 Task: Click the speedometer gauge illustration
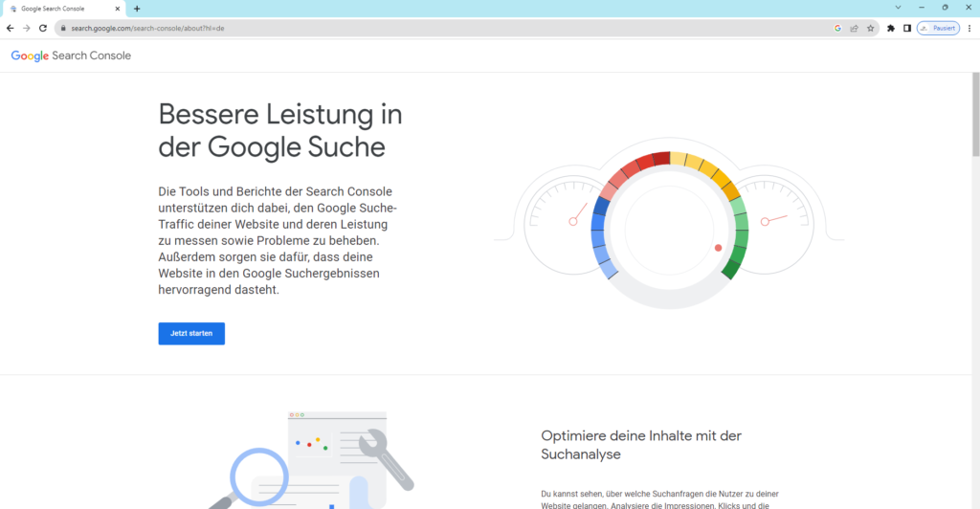669,223
